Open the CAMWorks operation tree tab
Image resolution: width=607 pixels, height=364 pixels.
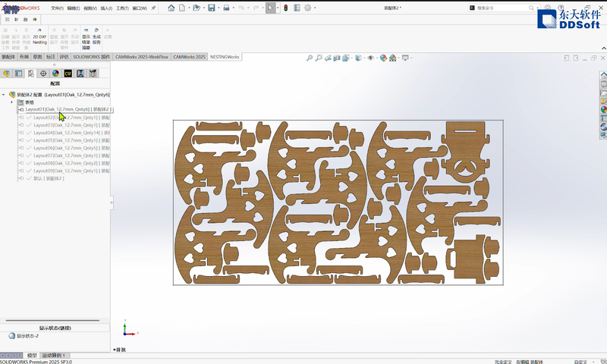tap(80, 74)
